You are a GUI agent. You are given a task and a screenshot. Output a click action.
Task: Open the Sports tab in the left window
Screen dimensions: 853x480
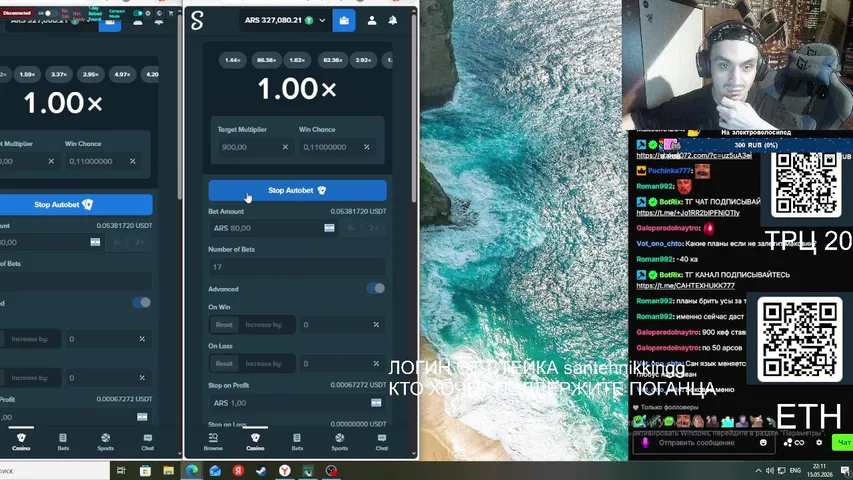click(106, 441)
